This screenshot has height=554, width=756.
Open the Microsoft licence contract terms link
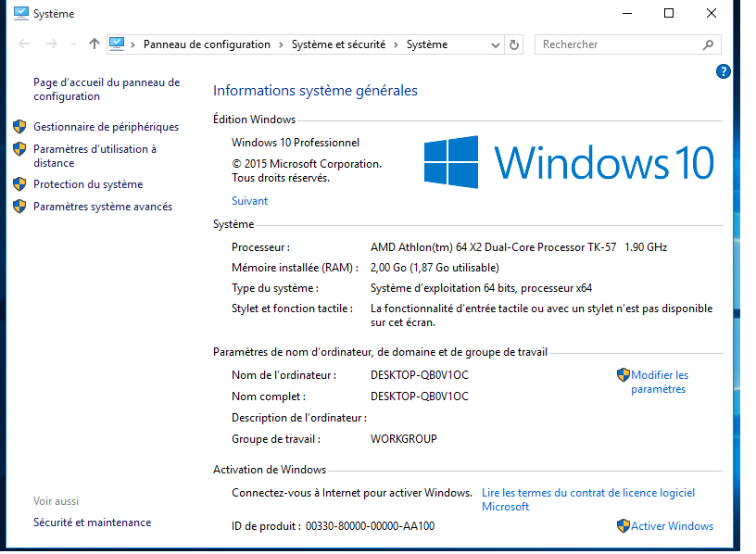click(x=588, y=499)
